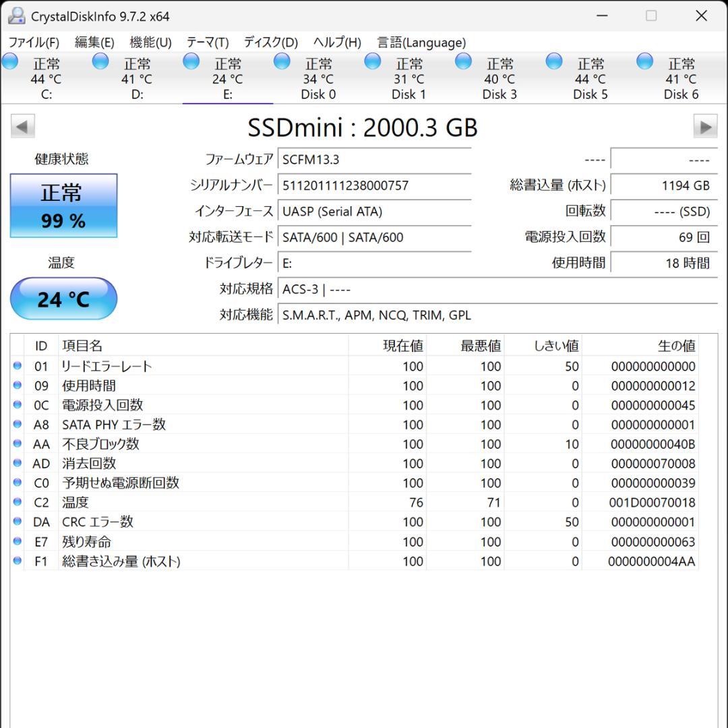Click the 正常 99% health status badge

click(x=63, y=204)
